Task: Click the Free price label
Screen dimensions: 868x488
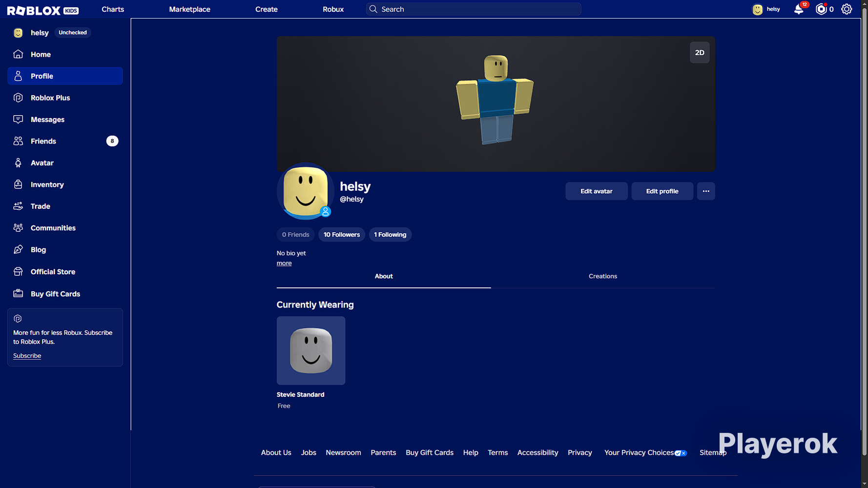Action: (x=284, y=406)
